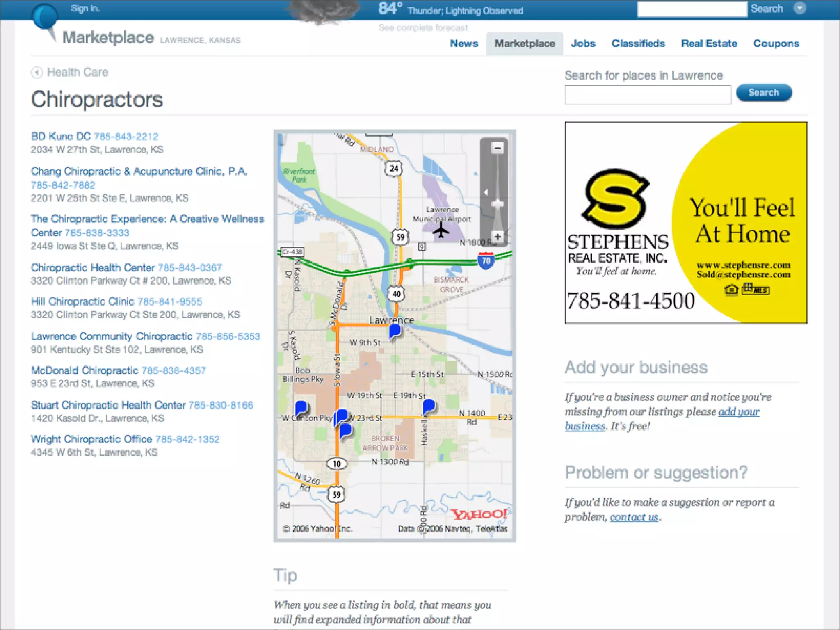
Task: Switch to the Jobs tab
Action: (x=583, y=43)
